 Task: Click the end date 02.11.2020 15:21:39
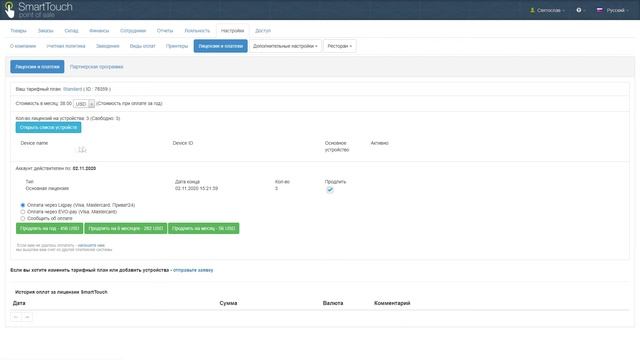tap(196, 189)
